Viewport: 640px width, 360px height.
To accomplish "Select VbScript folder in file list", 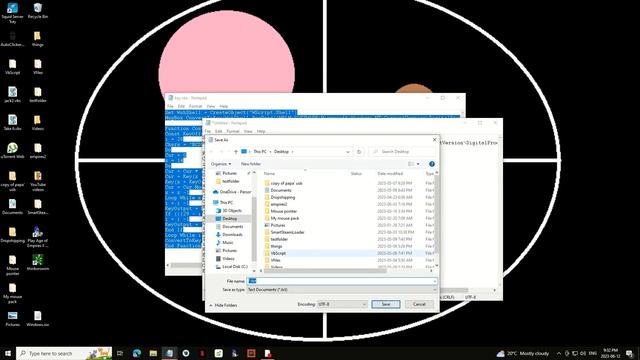I will click(x=276, y=253).
